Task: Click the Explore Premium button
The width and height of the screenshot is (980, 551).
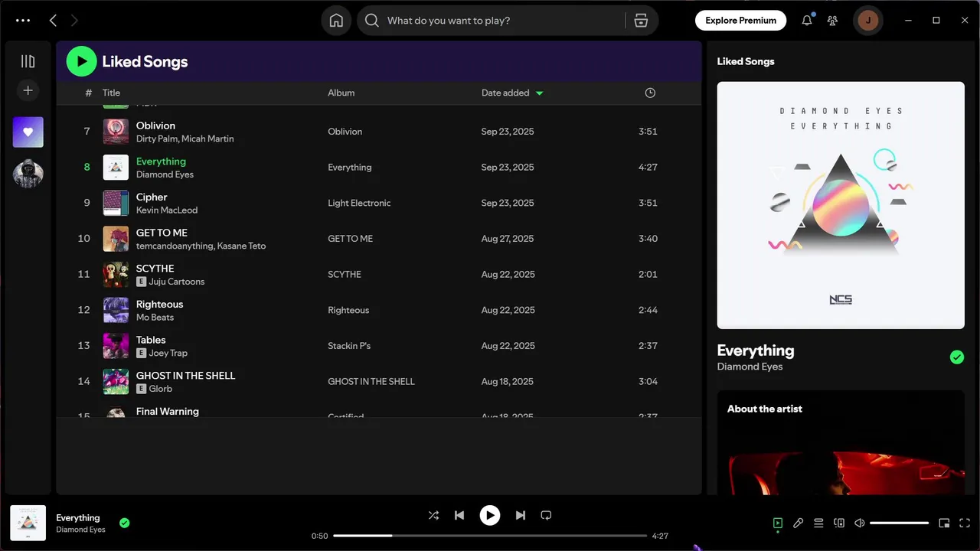Action: [x=740, y=21]
